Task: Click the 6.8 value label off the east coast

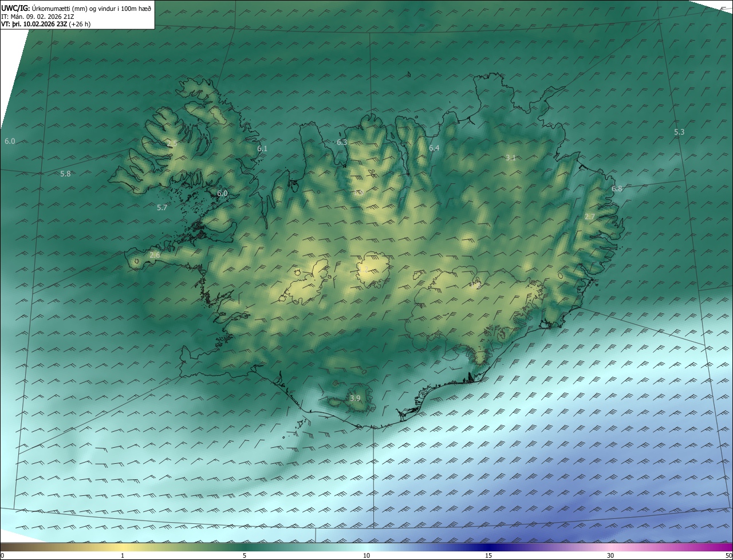Action: [x=617, y=189]
